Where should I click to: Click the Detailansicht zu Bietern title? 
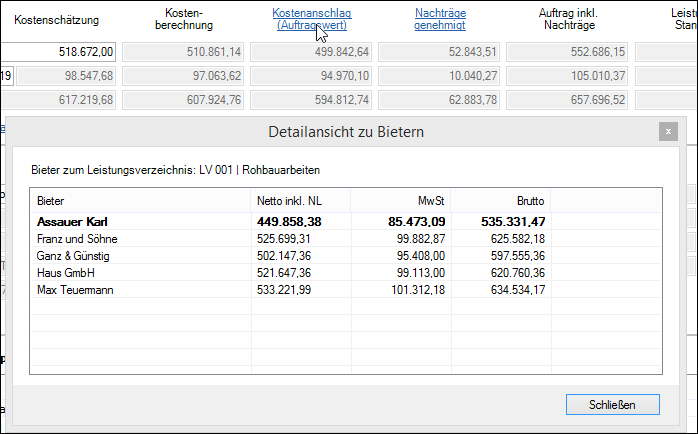click(346, 132)
